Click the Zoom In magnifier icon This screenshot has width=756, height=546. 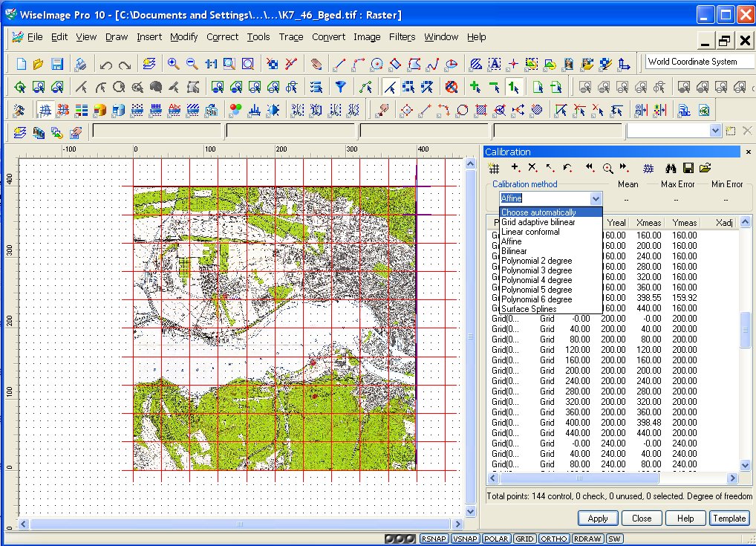tap(173, 64)
